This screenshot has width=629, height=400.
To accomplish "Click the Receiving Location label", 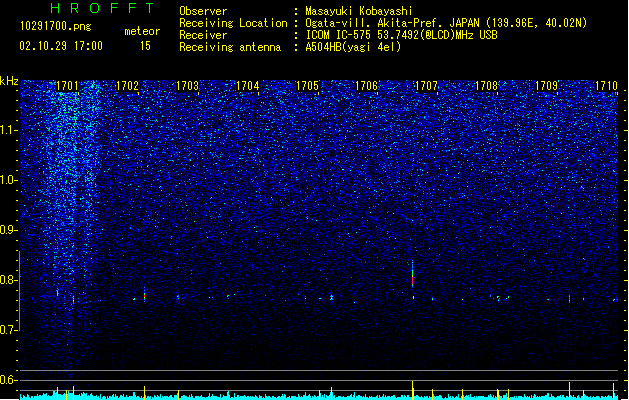I will coord(233,23).
